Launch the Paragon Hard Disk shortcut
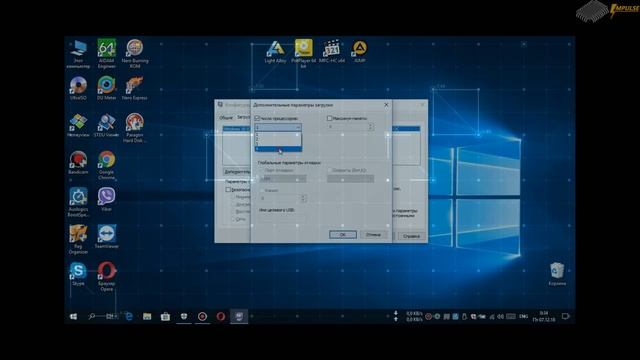The height and width of the screenshot is (360, 640). click(135, 128)
